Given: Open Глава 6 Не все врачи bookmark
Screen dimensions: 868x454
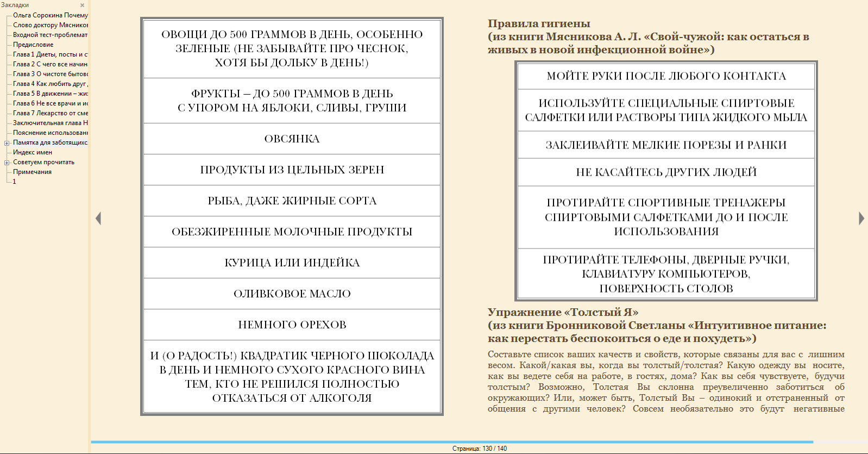Looking at the screenshot, I should tap(51, 103).
